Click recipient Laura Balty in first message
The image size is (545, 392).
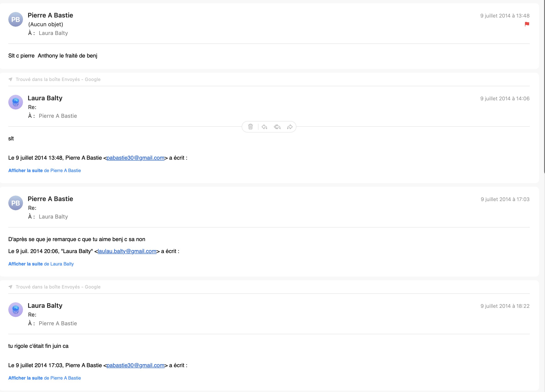coord(53,33)
